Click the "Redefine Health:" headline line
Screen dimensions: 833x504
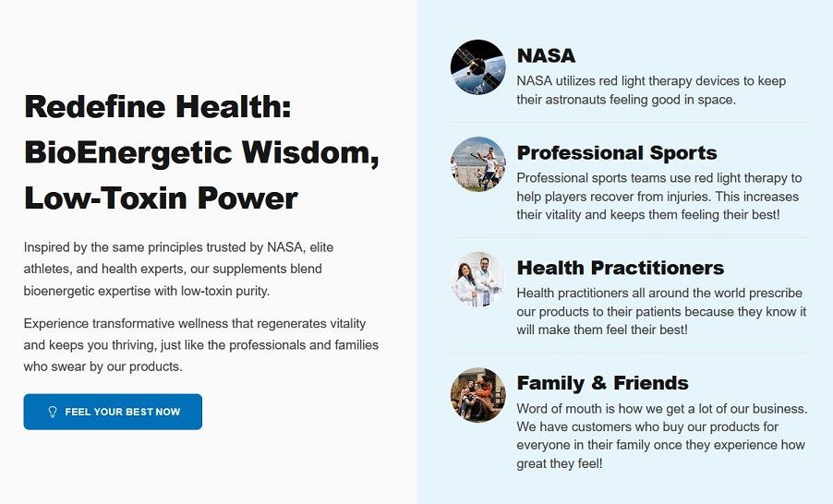158,107
